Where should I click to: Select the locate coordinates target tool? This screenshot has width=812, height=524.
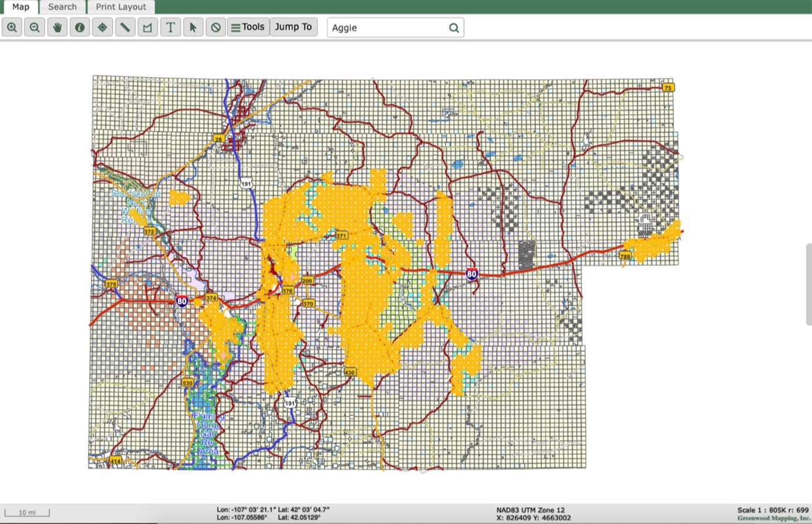coord(102,27)
